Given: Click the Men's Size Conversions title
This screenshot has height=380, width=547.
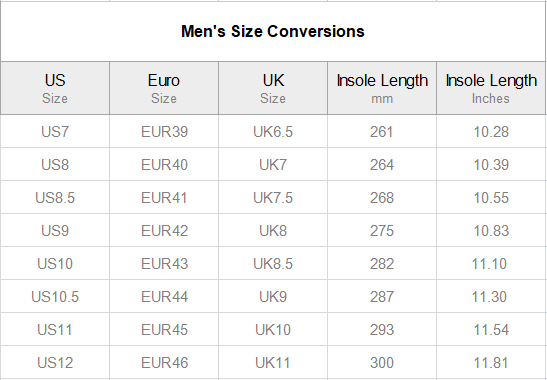Looking at the screenshot, I should click(x=273, y=31).
